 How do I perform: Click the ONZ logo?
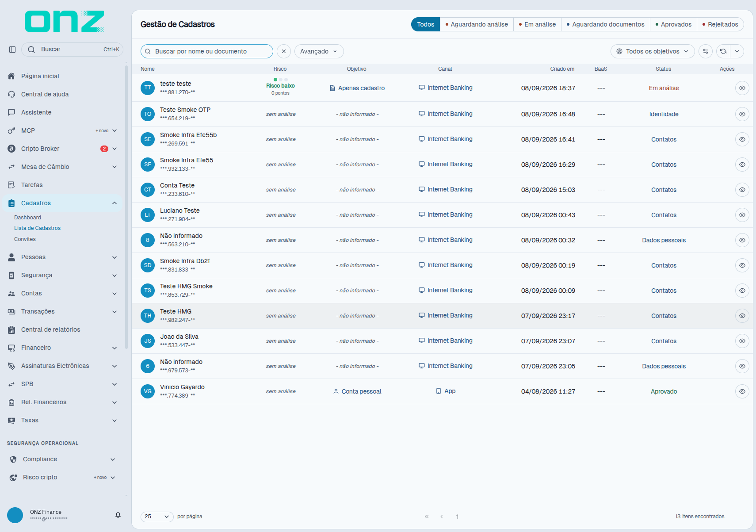[x=65, y=22]
